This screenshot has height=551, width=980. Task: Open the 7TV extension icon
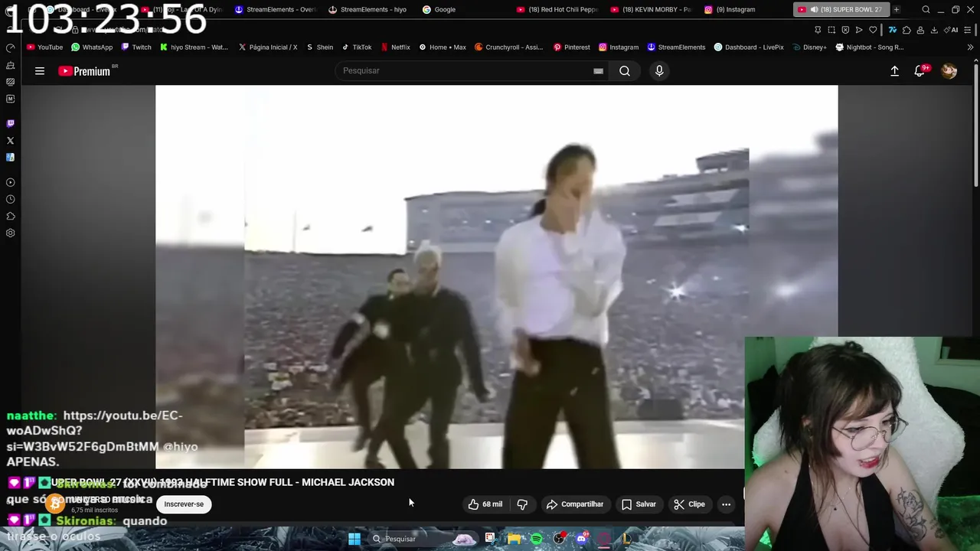coord(893,30)
